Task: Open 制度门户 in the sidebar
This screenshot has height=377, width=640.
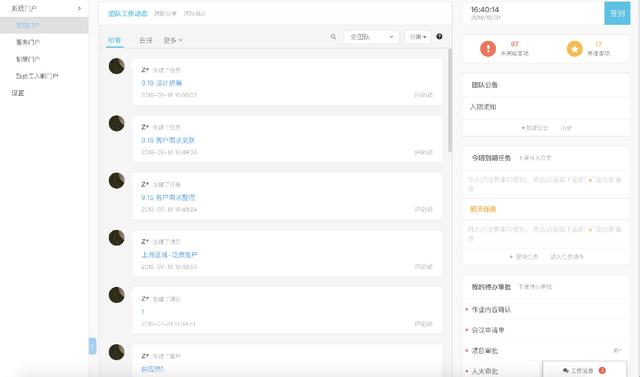Action: tap(28, 59)
